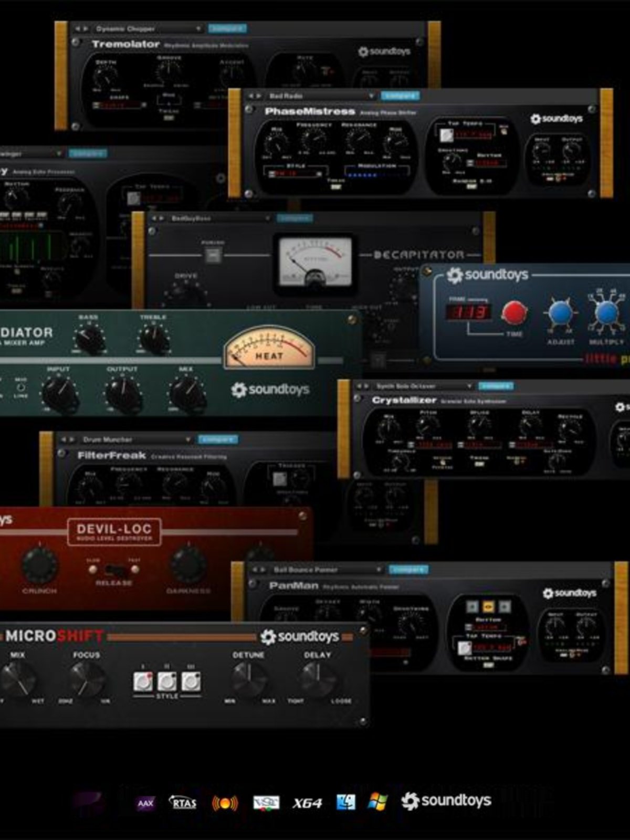The height and width of the screenshot is (840, 630).
Task: Click MicroShift Focus knob
Action: pyautogui.click(x=87, y=678)
